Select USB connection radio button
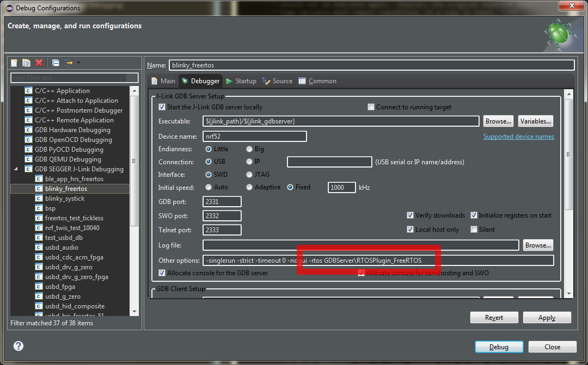 click(x=209, y=162)
